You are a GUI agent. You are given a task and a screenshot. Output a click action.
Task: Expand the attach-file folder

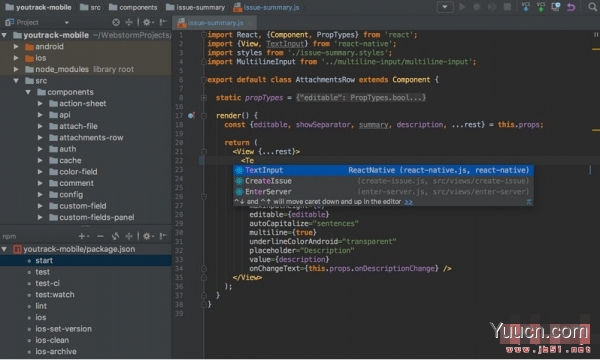pyautogui.click(x=40, y=126)
